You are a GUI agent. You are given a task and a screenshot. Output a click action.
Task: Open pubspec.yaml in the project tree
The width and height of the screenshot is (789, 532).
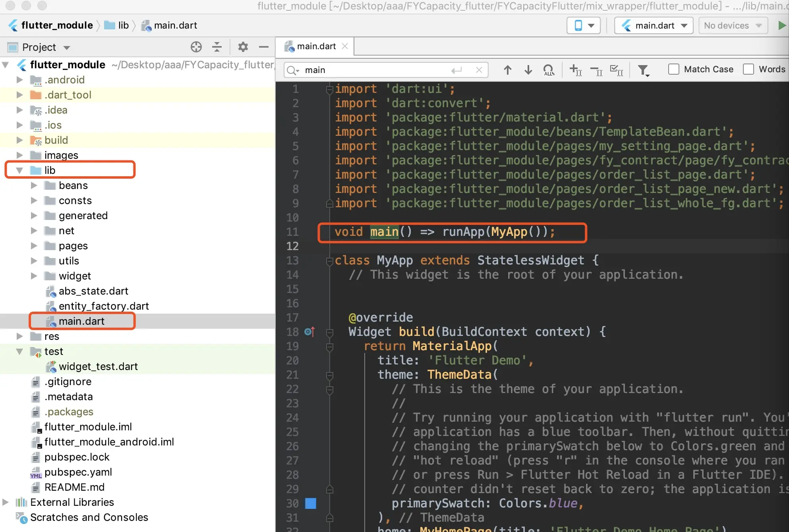78,472
